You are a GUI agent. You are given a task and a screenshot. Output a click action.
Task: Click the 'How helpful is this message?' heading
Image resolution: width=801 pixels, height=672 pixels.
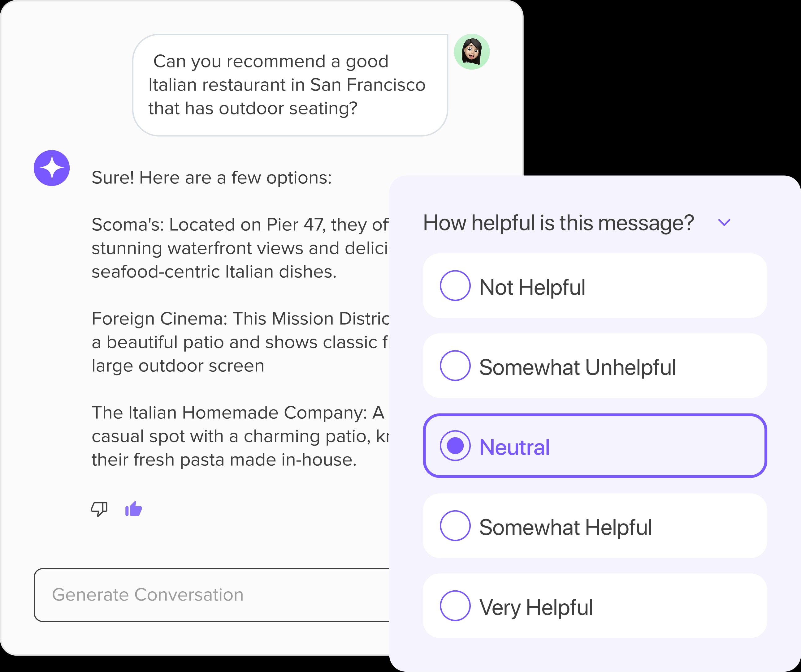point(558,223)
